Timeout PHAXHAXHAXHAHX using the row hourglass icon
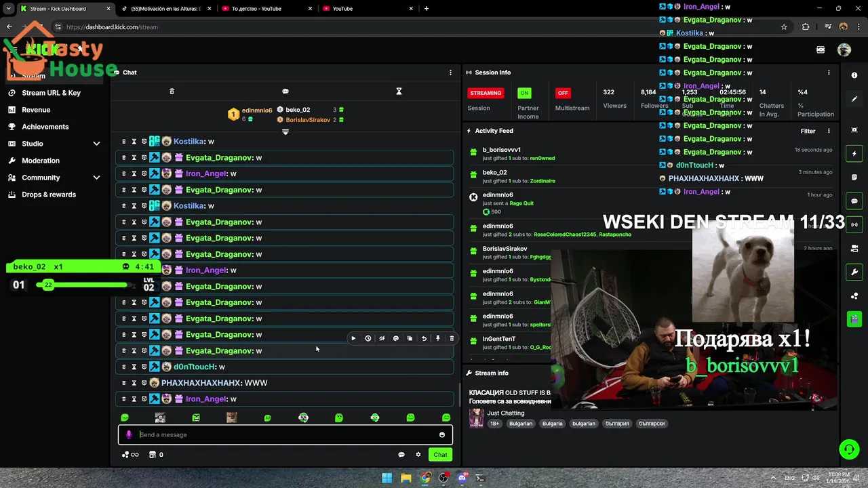Viewport: 868px width, 488px height. (x=134, y=383)
